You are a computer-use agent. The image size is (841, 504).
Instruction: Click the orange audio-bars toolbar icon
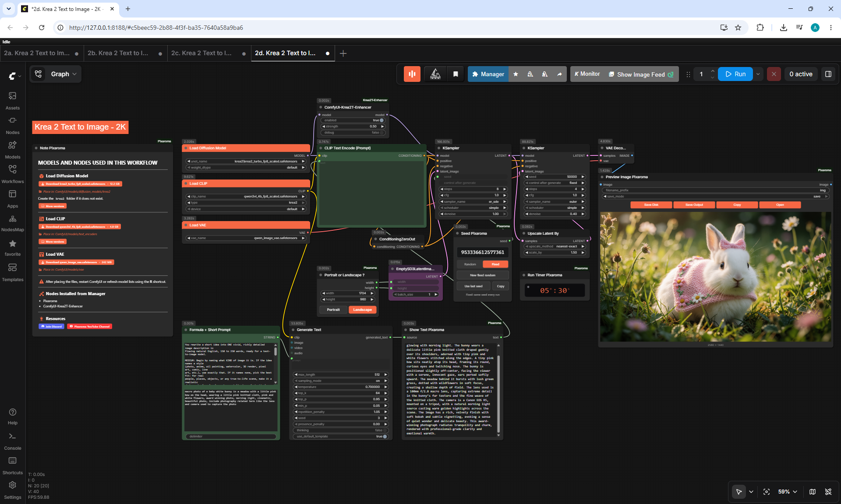tap(412, 74)
